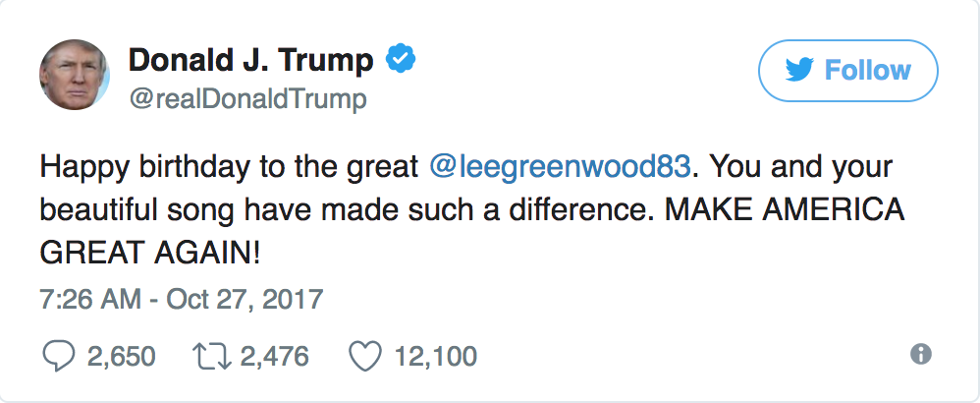Click the blue verified badge
This screenshot has height=403, width=980.
click(400, 60)
